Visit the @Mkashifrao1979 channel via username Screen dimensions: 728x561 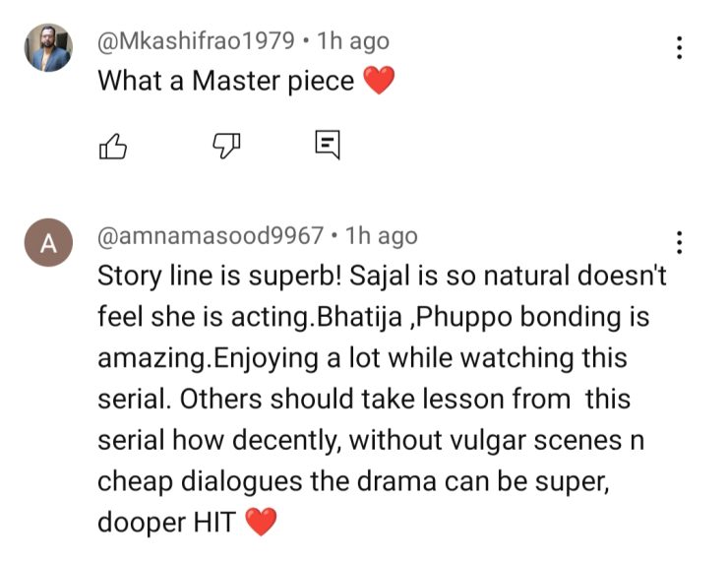point(196,40)
